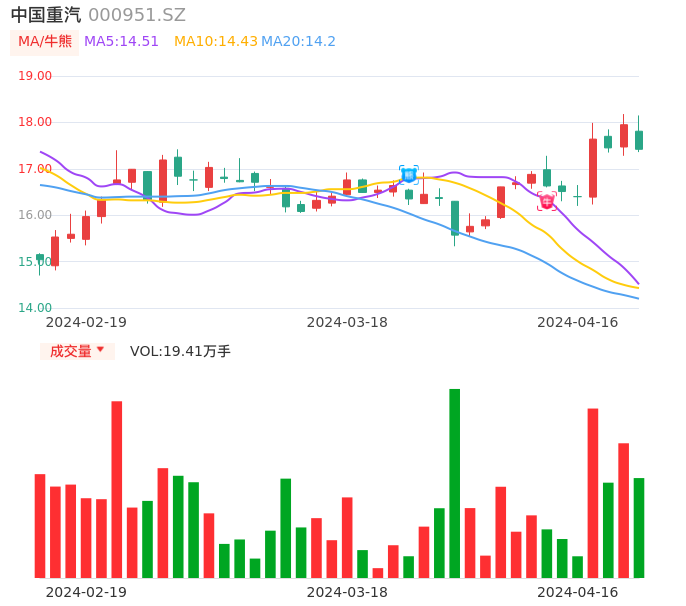Click the 16.00 price axis label
The height and width of the screenshot is (606, 686).
coord(35,215)
